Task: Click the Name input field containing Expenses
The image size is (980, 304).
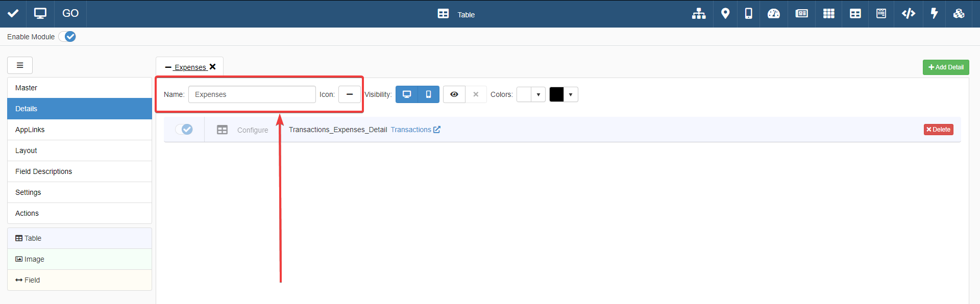Action: coord(252,94)
